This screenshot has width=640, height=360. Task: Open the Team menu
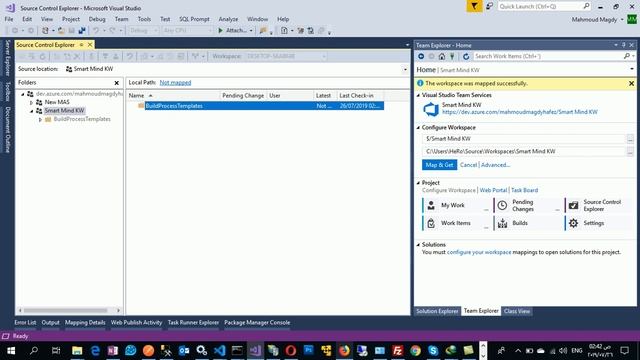[x=121, y=19]
